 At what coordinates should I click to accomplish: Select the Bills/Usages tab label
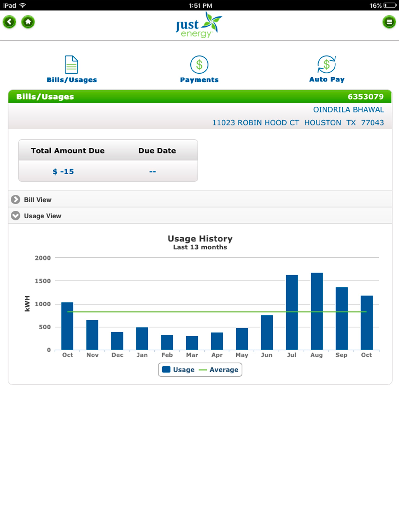point(72,80)
